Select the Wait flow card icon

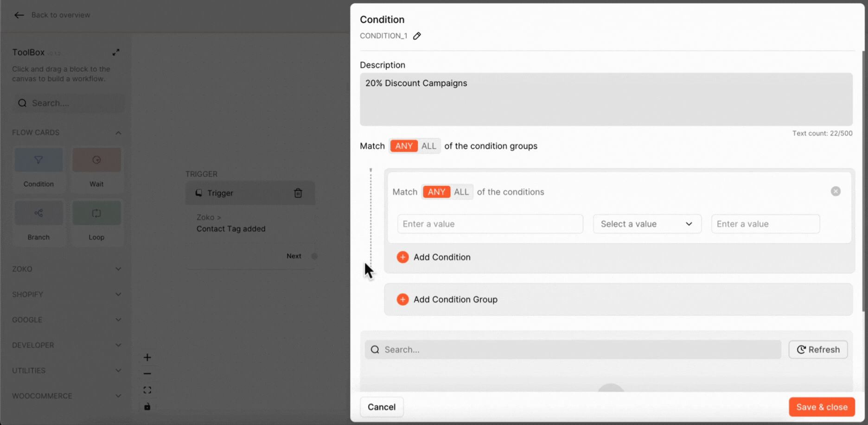tap(96, 160)
